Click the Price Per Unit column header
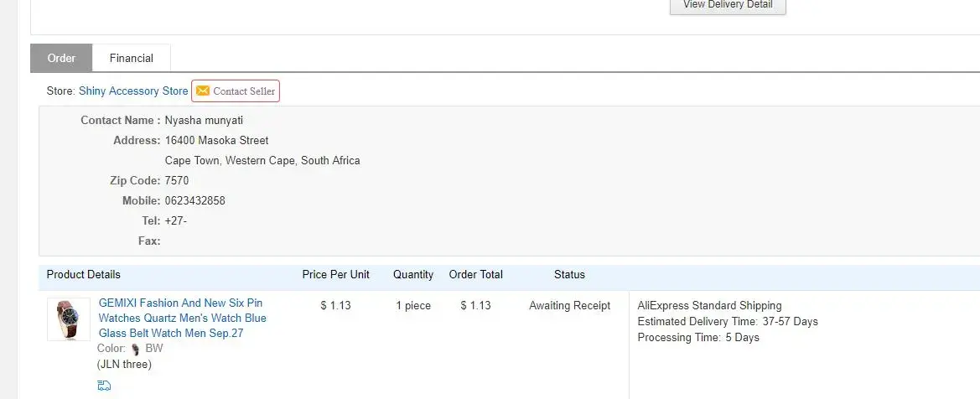 pyautogui.click(x=335, y=275)
